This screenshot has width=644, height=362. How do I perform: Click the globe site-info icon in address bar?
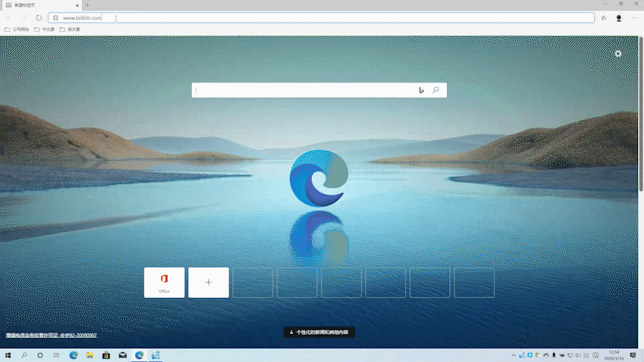point(55,17)
